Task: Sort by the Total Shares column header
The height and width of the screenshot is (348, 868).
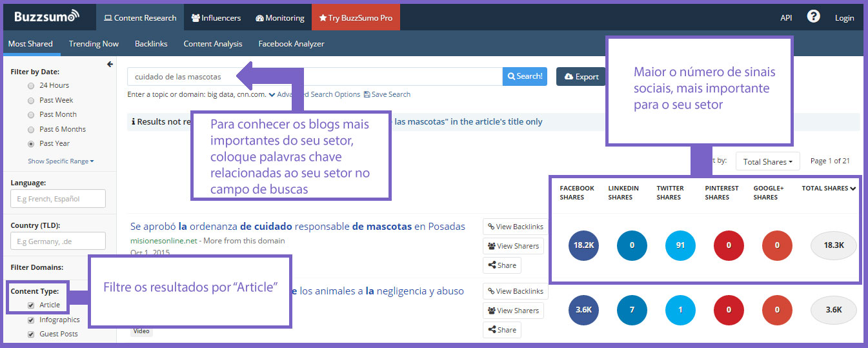Action: click(829, 189)
